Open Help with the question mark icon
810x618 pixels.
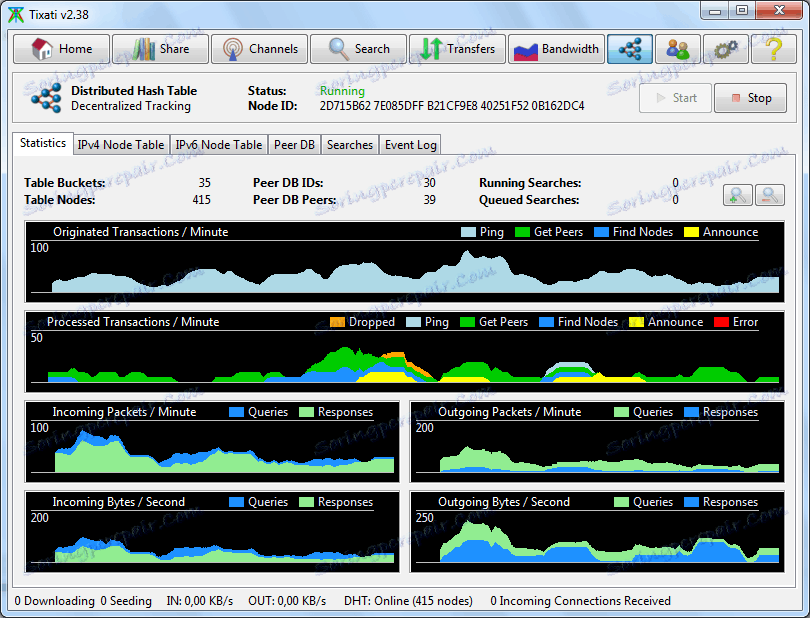coord(773,49)
